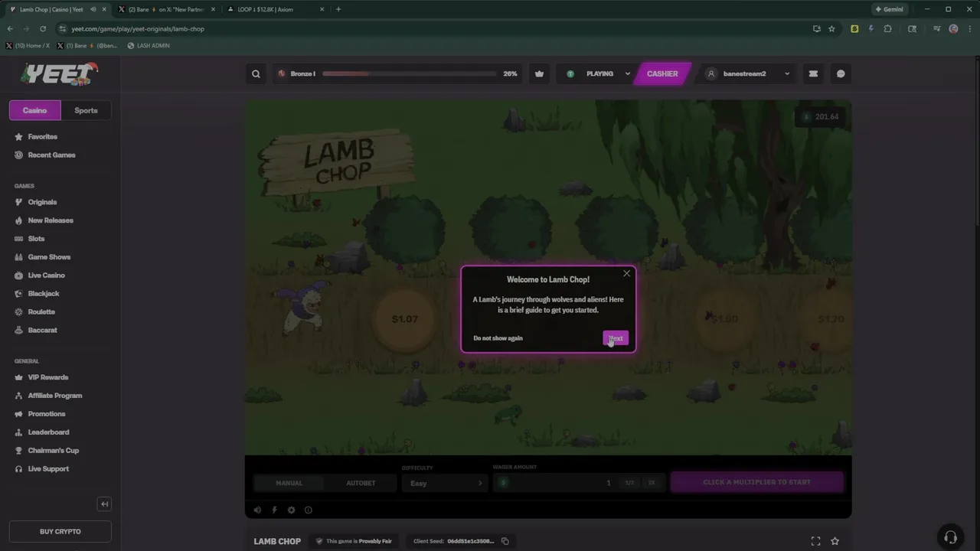The width and height of the screenshot is (980, 551).
Task: Open the site search icon
Action: pos(256,73)
